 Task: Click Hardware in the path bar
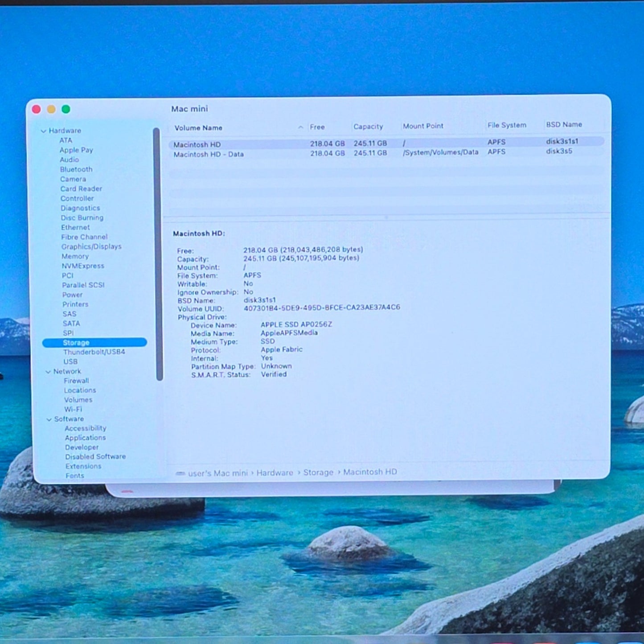click(275, 473)
